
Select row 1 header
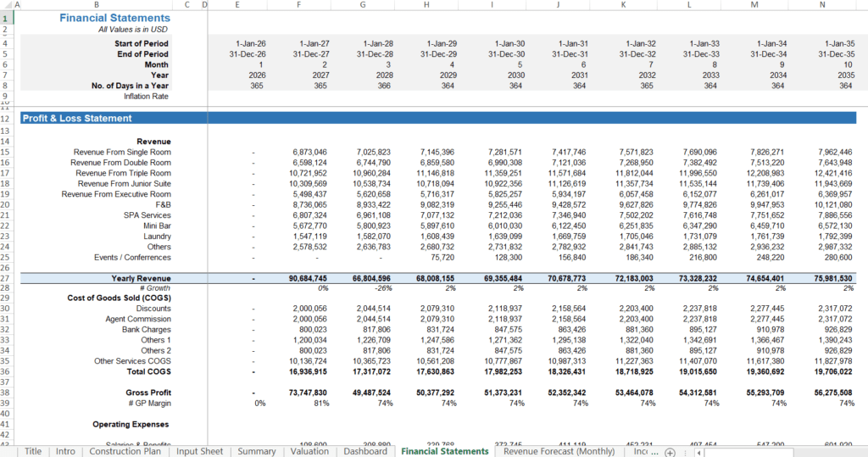point(6,19)
